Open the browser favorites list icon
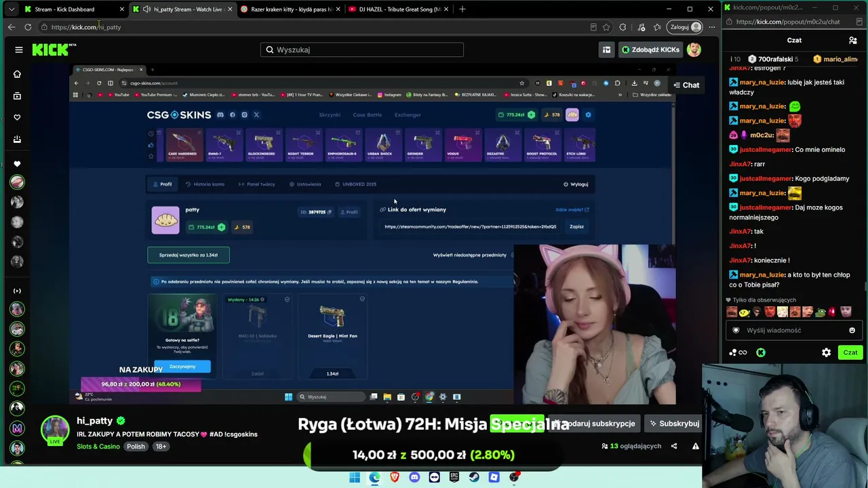This screenshot has width=868, height=488. [657, 27]
